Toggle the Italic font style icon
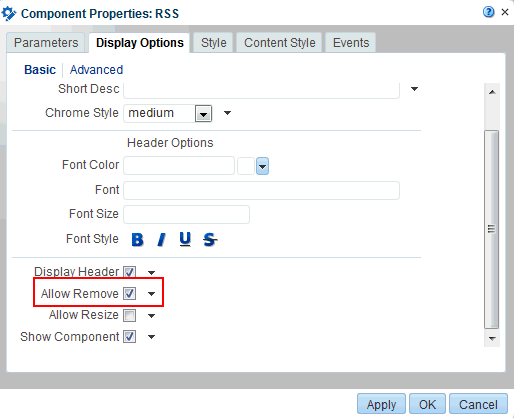Screen dimensions: 514x418 tap(161, 239)
